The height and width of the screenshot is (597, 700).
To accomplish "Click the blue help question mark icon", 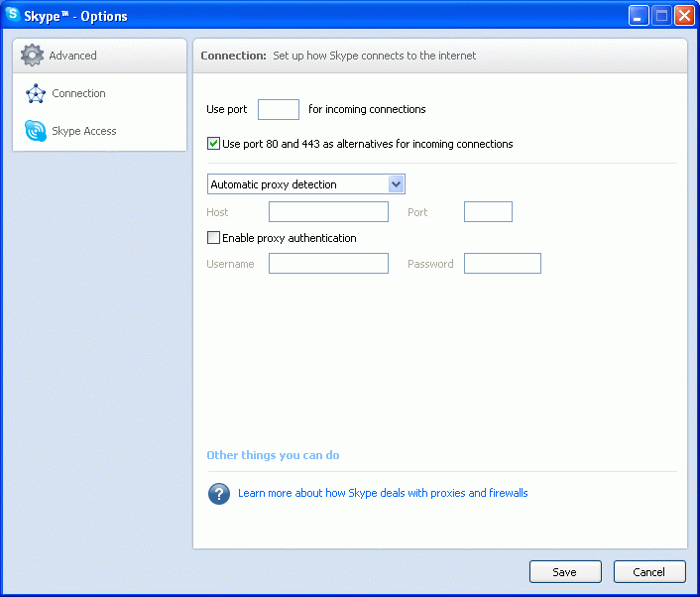I will click(219, 493).
